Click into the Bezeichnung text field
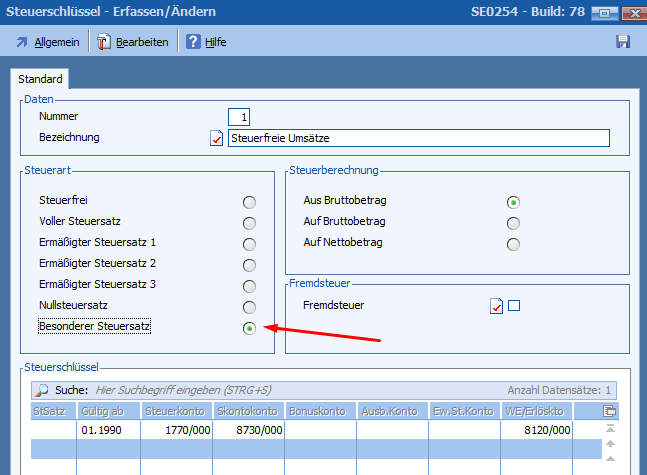Screen dimensions: 647x475 418,138
